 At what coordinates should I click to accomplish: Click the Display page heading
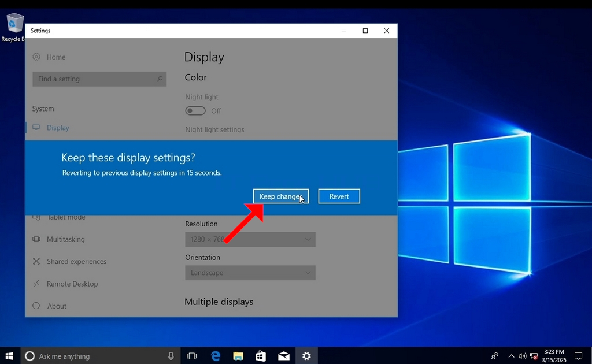[204, 57]
